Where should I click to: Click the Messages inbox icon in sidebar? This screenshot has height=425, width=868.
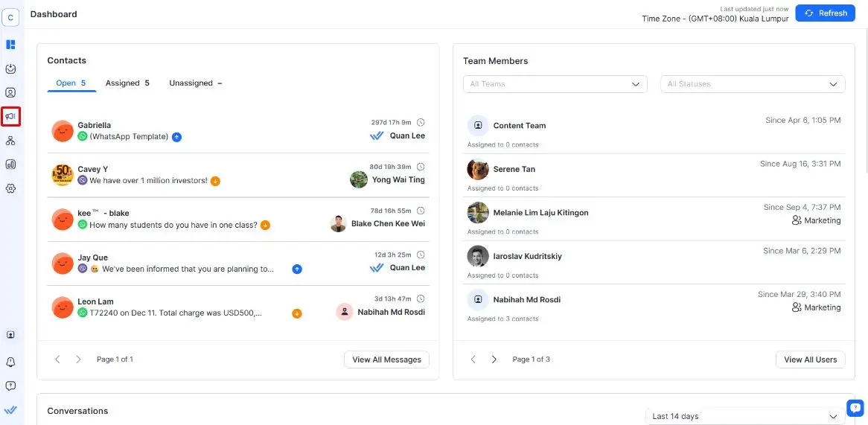[x=10, y=68]
